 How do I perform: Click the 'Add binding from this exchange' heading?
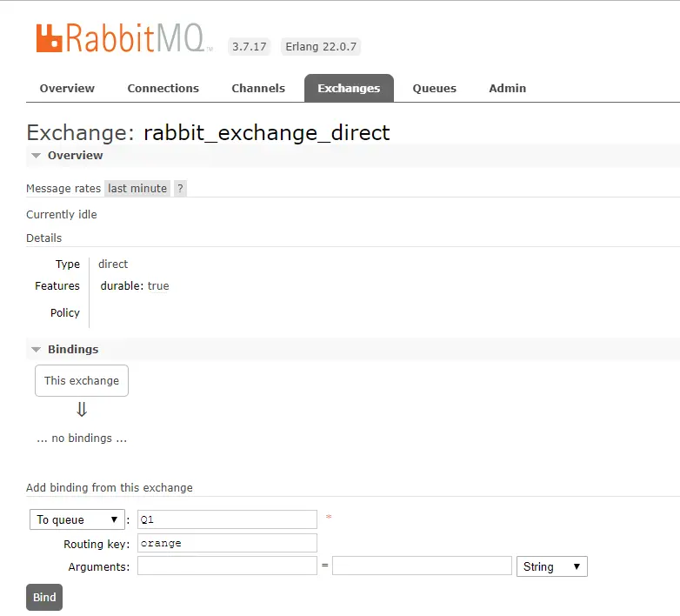pyautogui.click(x=110, y=487)
